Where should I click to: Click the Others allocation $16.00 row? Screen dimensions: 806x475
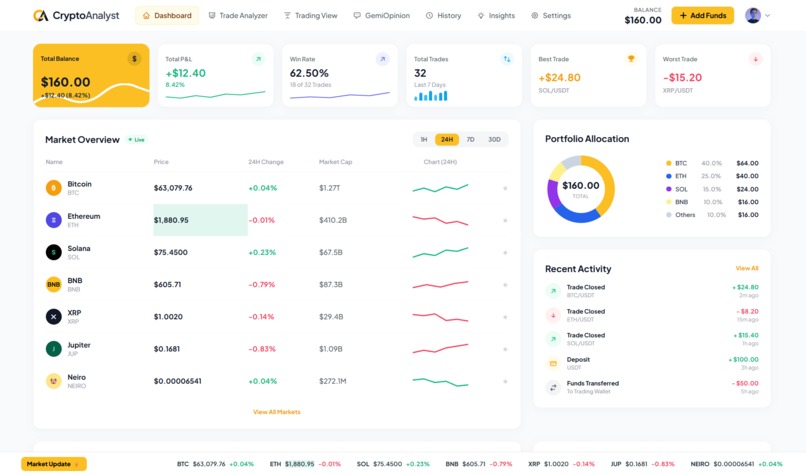(x=712, y=215)
